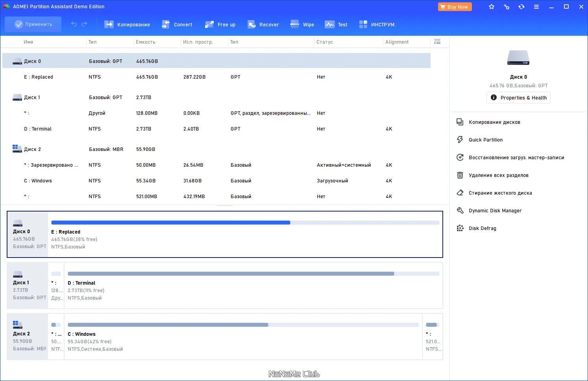Open the hamburger menu in title bar
This screenshot has width=588, height=381.
coord(536,7)
